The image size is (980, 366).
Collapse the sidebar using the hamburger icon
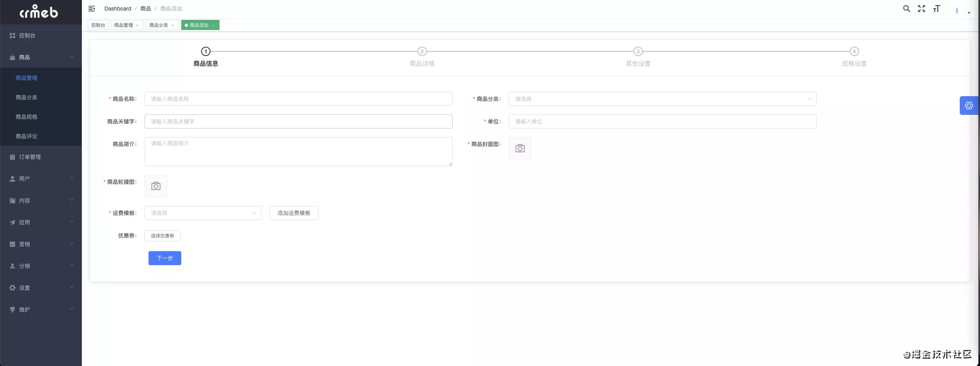click(x=92, y=9)
